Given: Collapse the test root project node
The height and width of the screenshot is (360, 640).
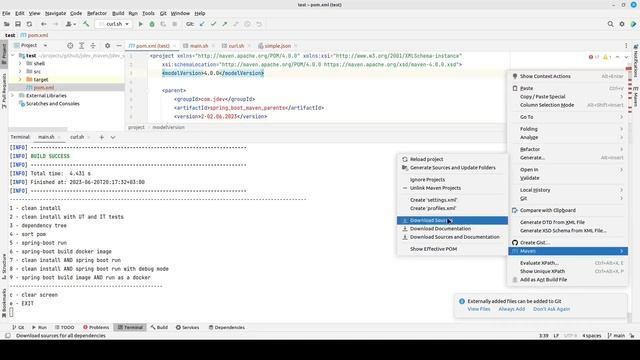Looking at the screenshot, I should tap(13, 56).
